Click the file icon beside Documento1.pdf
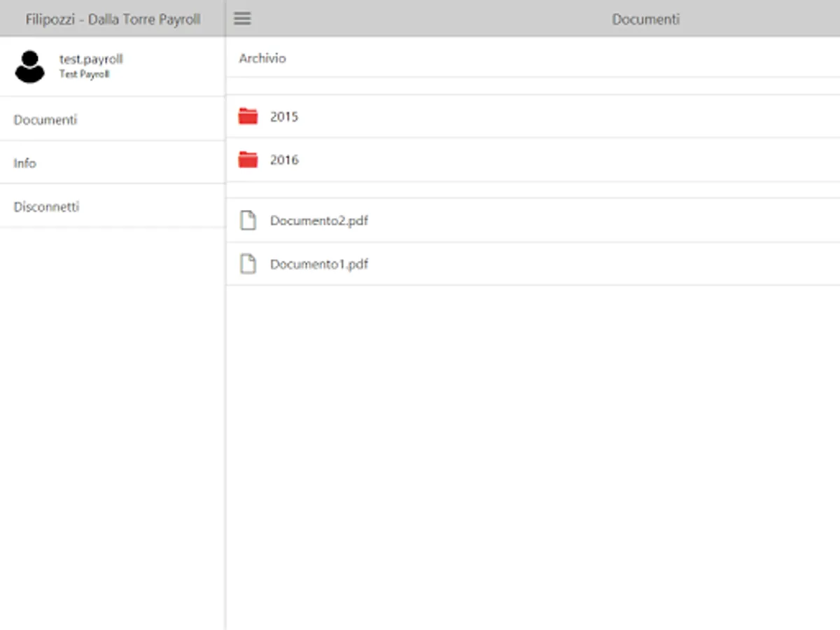Image resolution: width=840 pixels, height=630 pixels. coord(248,264)
